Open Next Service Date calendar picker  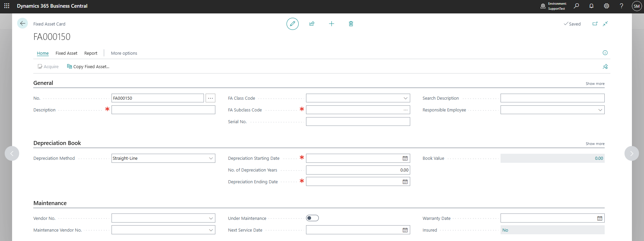405,230
